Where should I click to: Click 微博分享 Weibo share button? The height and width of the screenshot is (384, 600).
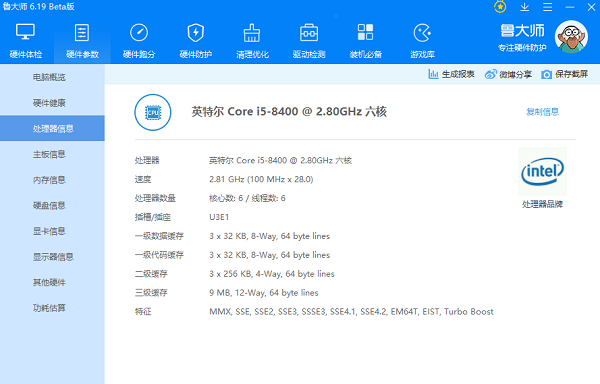pyautogui.click(x=508, y=74)
